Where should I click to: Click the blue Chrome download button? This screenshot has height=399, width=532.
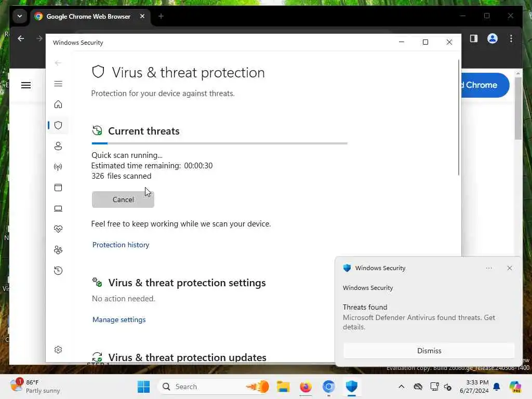click(485, 85)
